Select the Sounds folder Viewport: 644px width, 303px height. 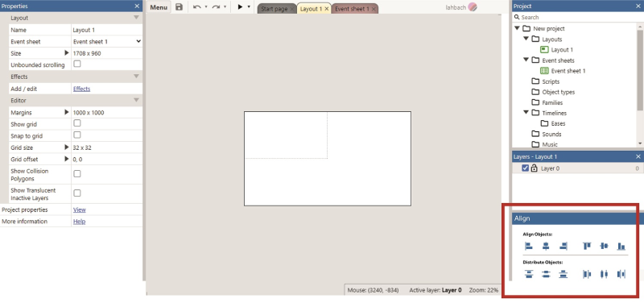551,134
